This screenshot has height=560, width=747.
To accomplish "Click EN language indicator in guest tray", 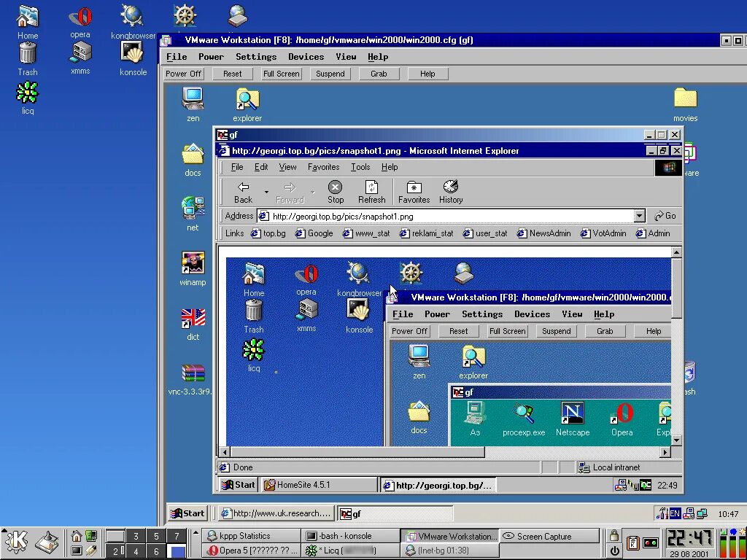I will click(675, 513).
